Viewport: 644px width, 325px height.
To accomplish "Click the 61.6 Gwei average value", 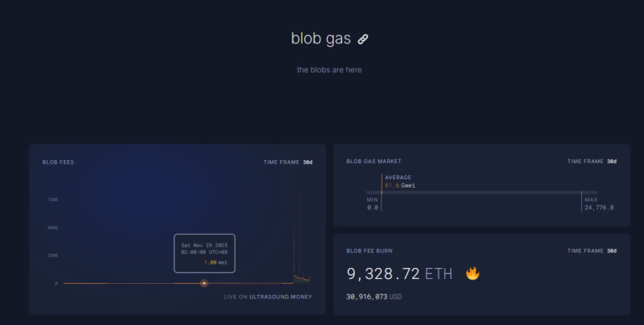I will [x=400, y=185].
